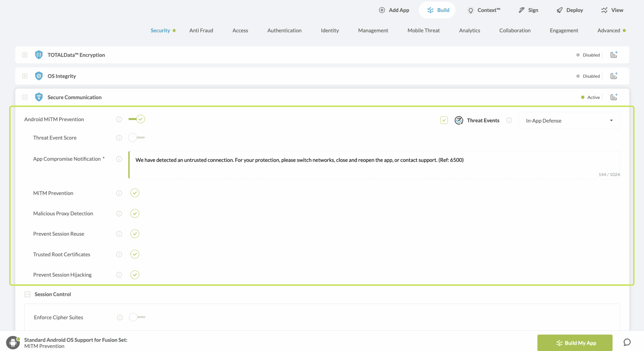The width and height of the screenshot is (644, 351).
Task: Disable the Android MiTM Prevention toggle
Action: click(137, 119)
